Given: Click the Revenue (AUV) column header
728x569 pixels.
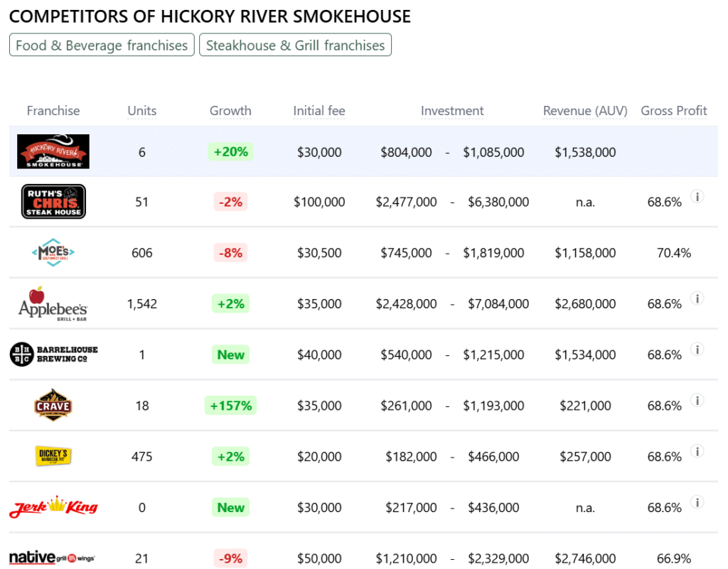Looking at the screenshot, I should pyautogui.click(x=585, y=111).
